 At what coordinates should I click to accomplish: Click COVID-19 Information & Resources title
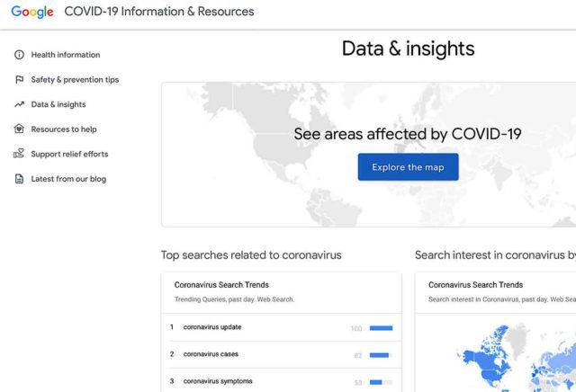159,12
